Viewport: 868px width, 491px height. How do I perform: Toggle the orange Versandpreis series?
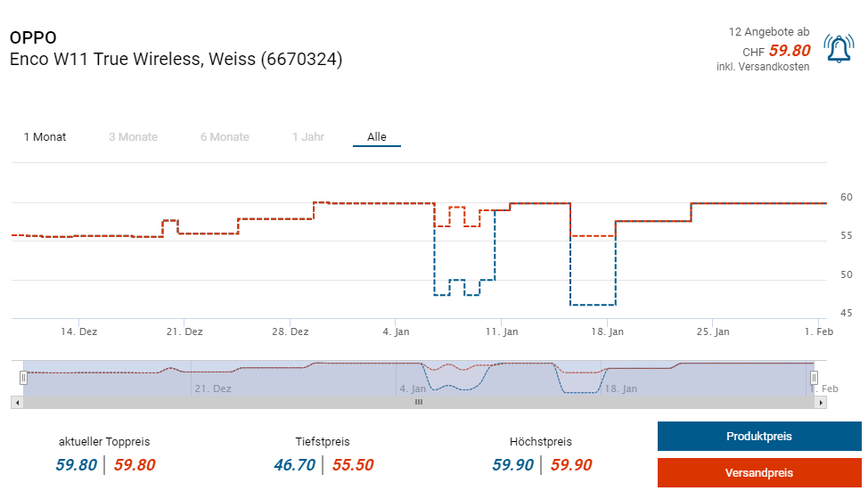click(759, 473)
